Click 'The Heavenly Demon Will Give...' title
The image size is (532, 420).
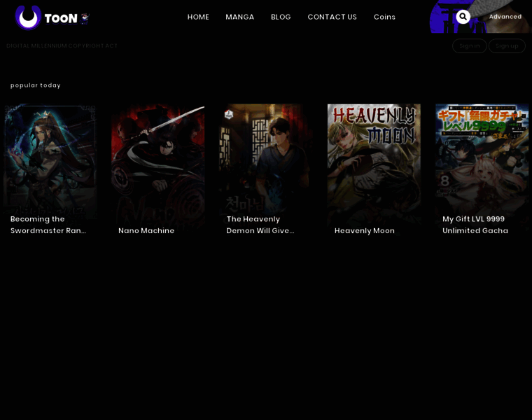tap(260, 225)
